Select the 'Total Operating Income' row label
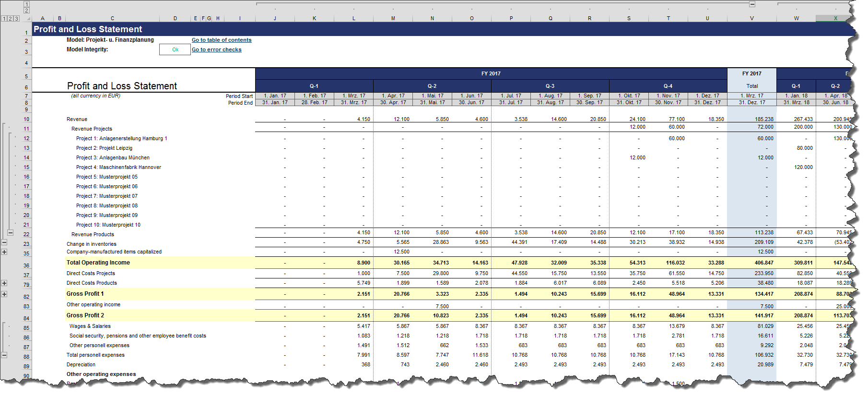868x398 pixels. [x=98, y=263]
